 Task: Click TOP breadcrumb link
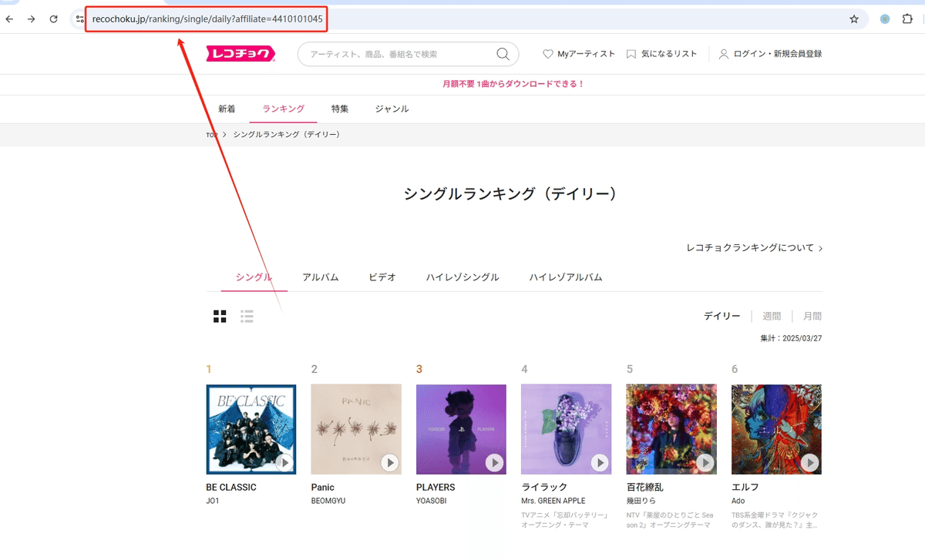[212, 135]
